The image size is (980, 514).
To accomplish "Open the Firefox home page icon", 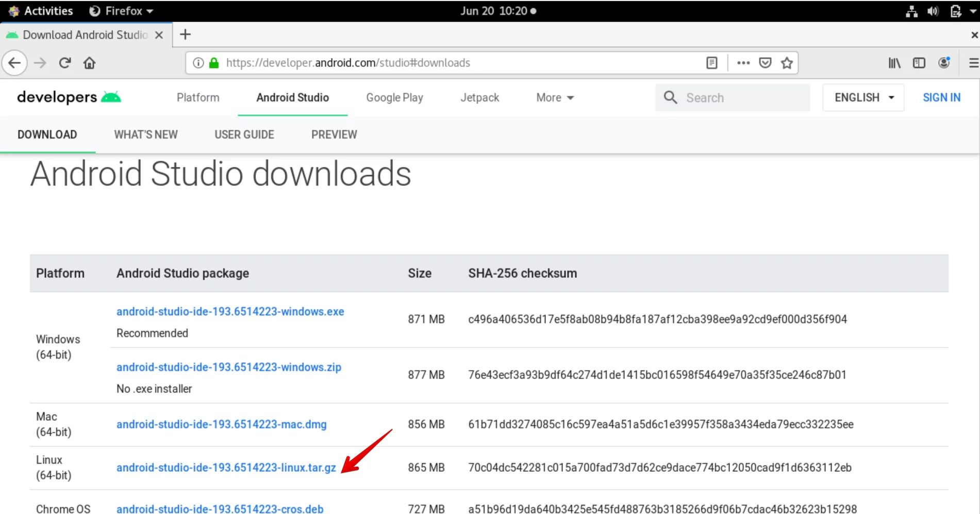I will pyautogui.click(x=90, y=63).
